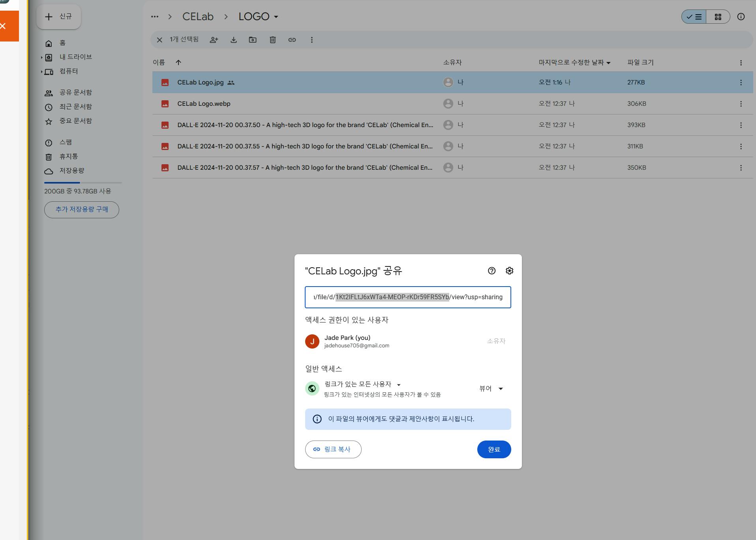Click the add-person share icon in toolbar
This screenshot has width=756, height=540.
pos(214,40)
